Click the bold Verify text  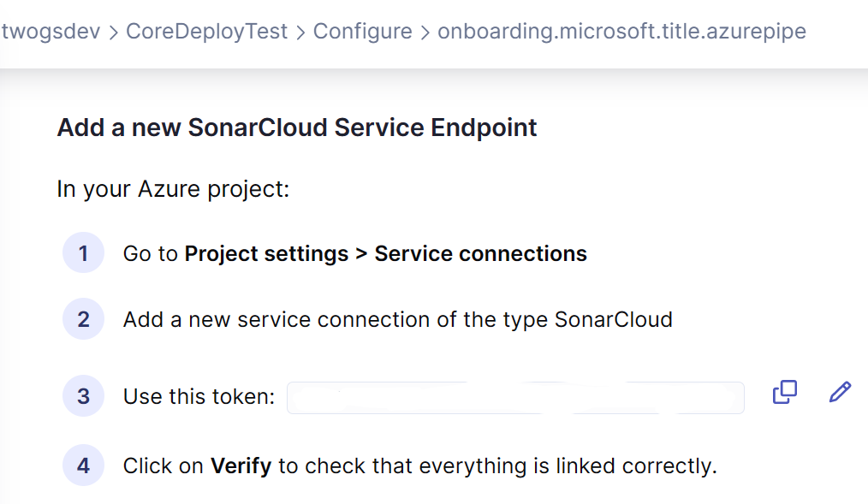pos(241,466)
